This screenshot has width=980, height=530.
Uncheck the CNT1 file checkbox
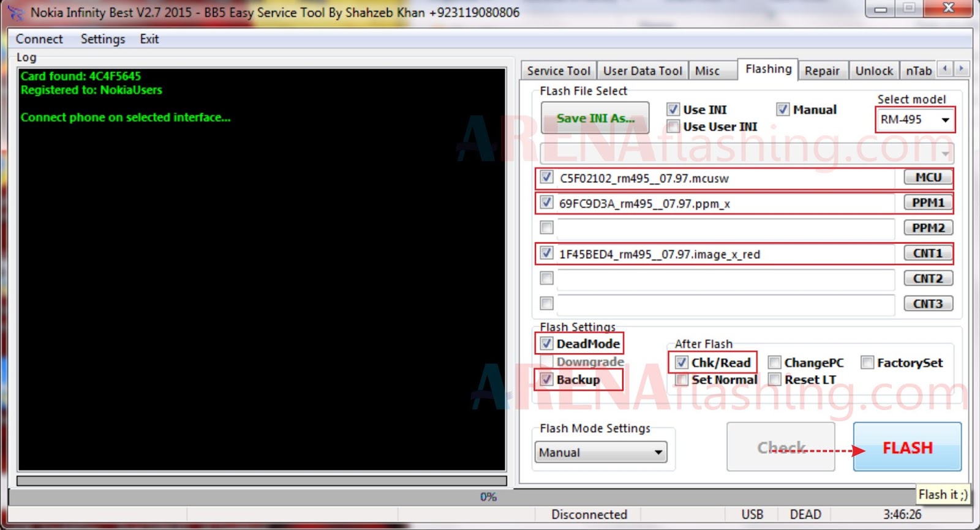546,253
